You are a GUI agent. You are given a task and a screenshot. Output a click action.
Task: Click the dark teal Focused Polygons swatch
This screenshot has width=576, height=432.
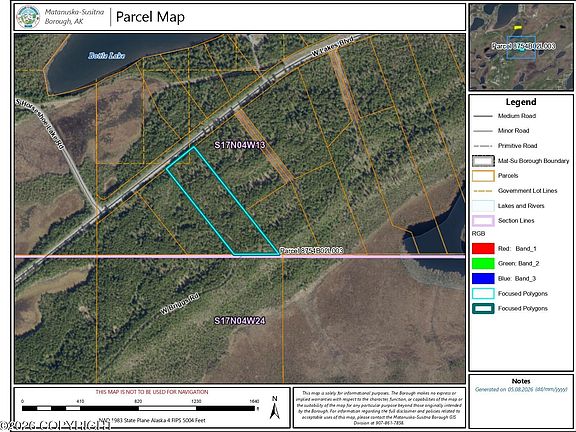point(483,309)
